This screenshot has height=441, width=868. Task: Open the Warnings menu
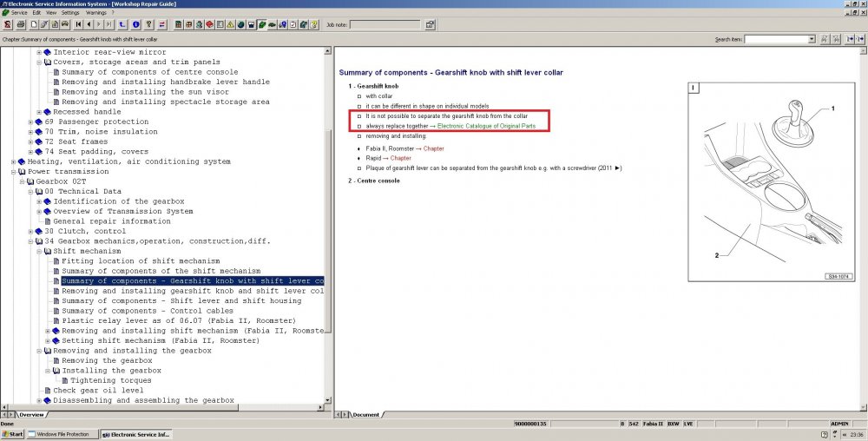point(96,12)
